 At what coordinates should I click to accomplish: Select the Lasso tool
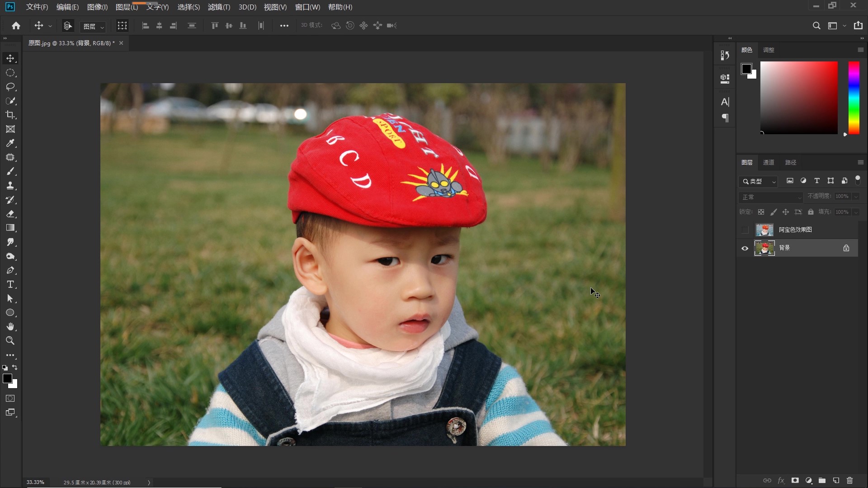pos(10,87)
